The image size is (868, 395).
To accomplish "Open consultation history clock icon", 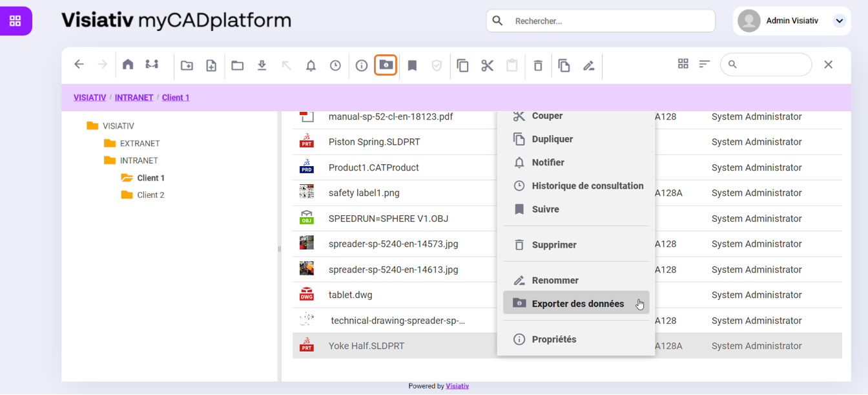I will 335,65.
